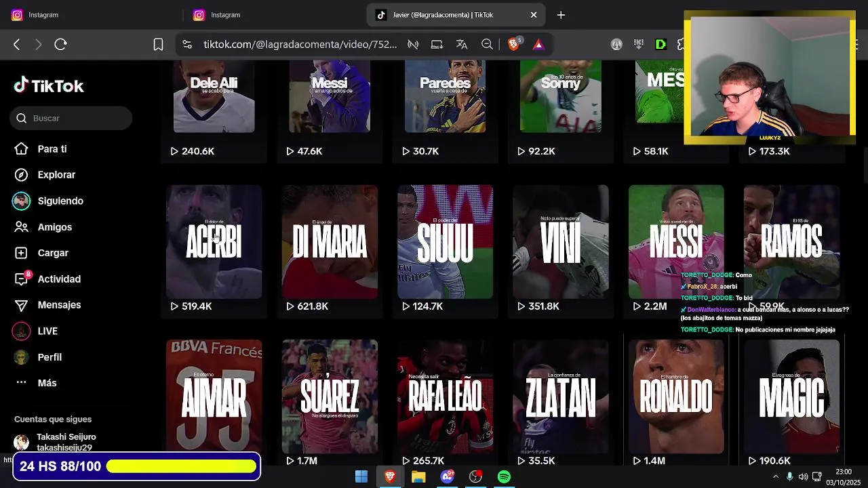Go back in browser history

click(17, 44)
